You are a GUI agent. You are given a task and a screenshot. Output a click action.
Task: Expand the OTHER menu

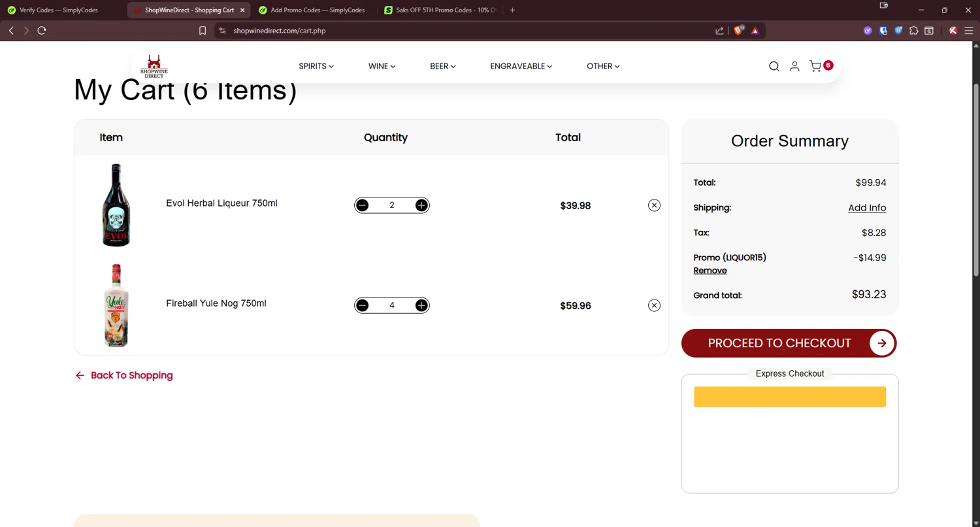coord(603,66)
